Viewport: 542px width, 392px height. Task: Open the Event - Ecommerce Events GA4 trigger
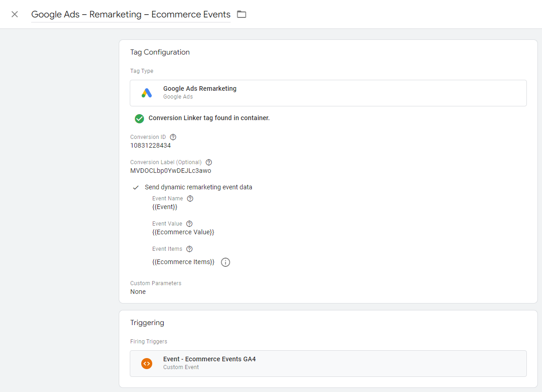(x=328, y=364)
